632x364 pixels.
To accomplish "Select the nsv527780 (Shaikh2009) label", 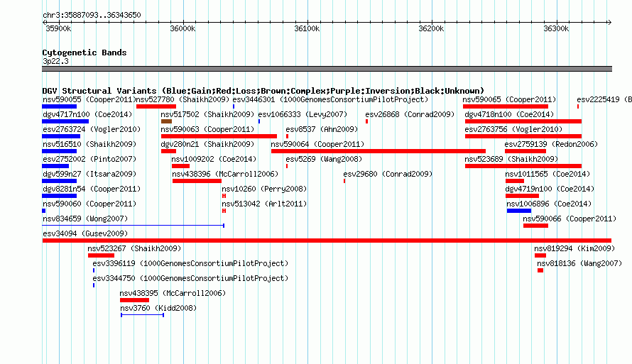I will [182, 99].
